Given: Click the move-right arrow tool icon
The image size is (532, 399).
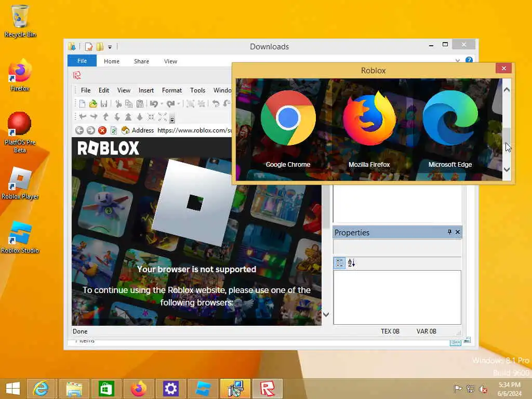Looking at the screenshot, I should point(94,117).
